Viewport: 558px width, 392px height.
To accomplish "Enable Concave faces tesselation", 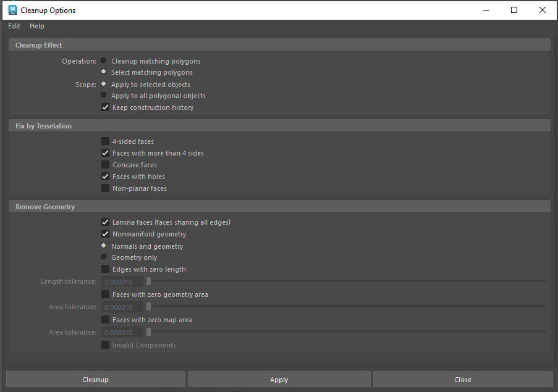I will pyautogui.click(x=105, y=165).
